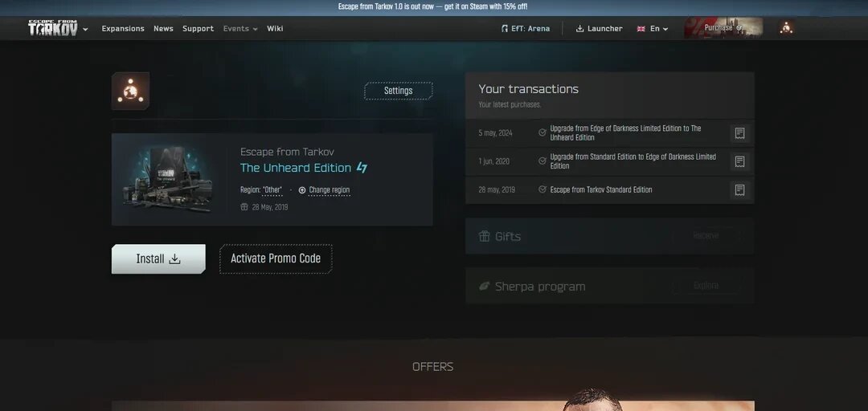This screenshot has width=868, height=411.
Task: Click the Install button
Action: pos(158,258)
